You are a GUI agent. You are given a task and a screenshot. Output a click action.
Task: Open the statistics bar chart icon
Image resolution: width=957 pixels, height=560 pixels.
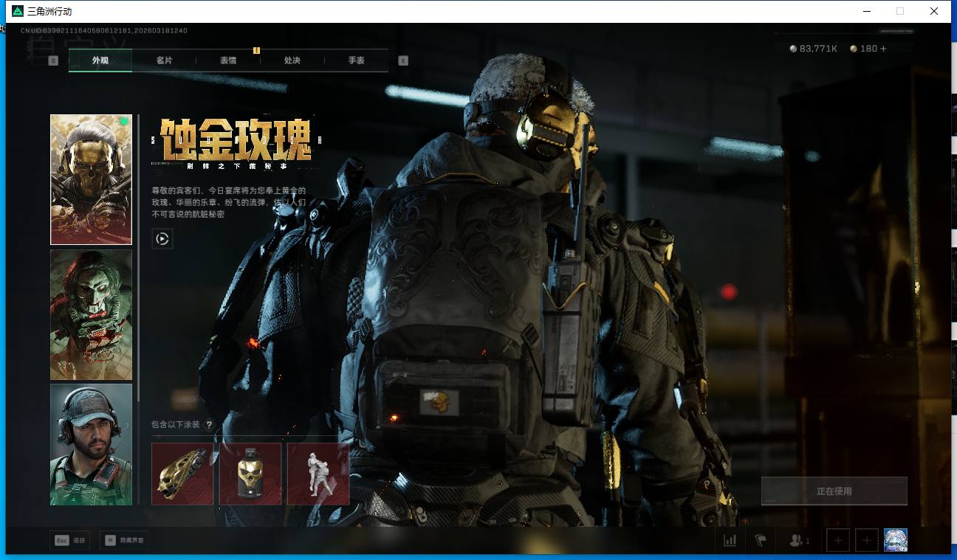point(730,541)
